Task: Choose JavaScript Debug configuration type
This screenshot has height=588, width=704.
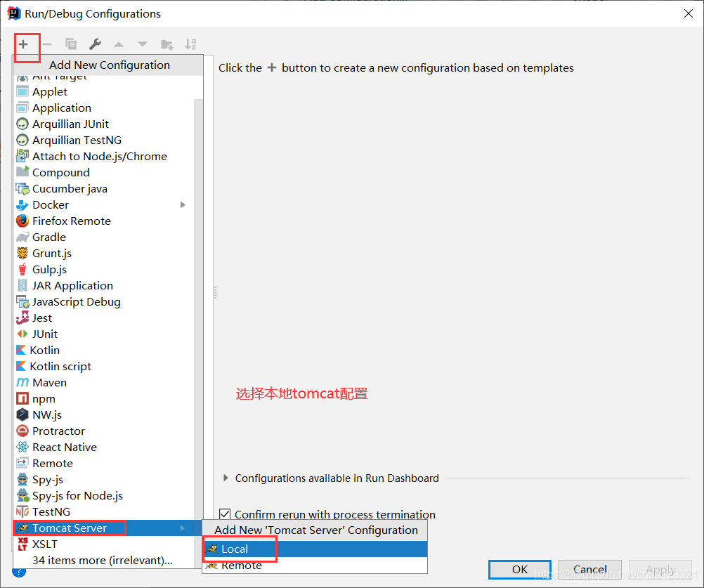Action: [104, 301]
